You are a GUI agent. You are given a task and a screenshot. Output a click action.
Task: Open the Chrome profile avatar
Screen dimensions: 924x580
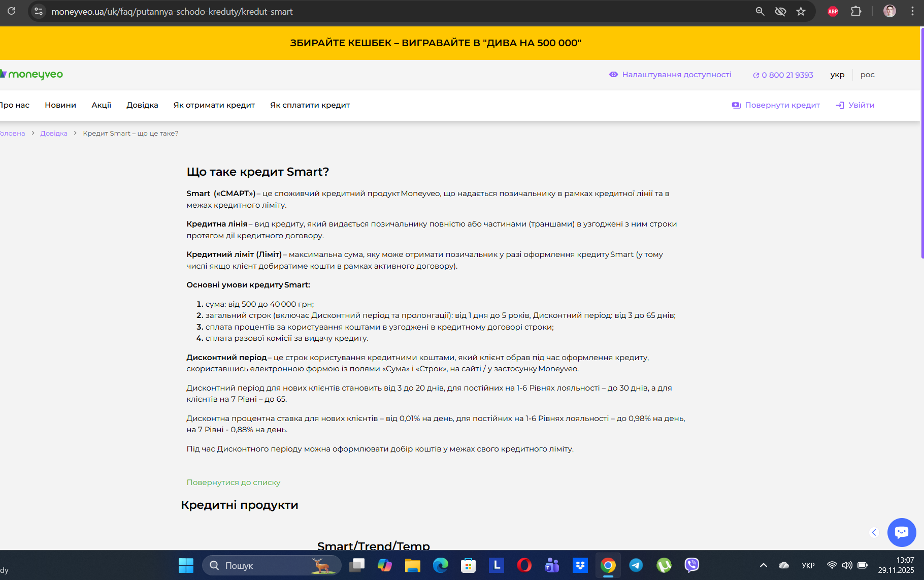coord(889,11)
